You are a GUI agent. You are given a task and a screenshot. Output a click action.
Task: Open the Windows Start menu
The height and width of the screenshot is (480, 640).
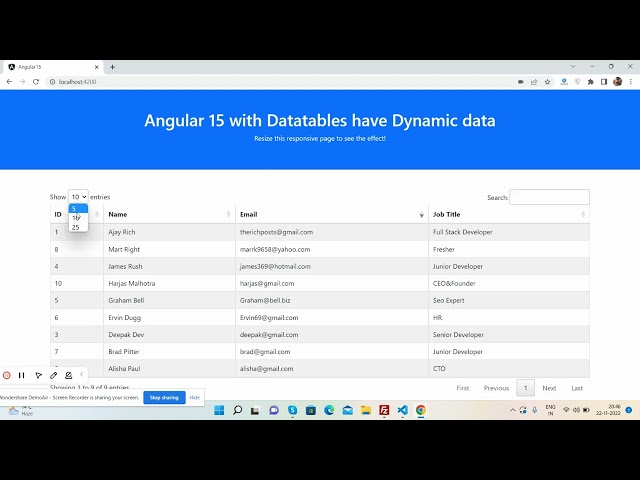219,410
